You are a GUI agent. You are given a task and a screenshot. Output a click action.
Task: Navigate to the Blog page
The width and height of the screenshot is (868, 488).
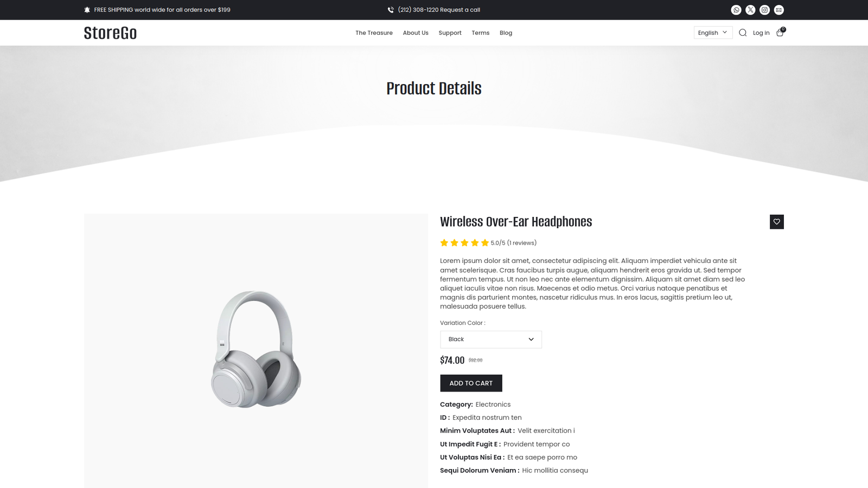[506, 33]
